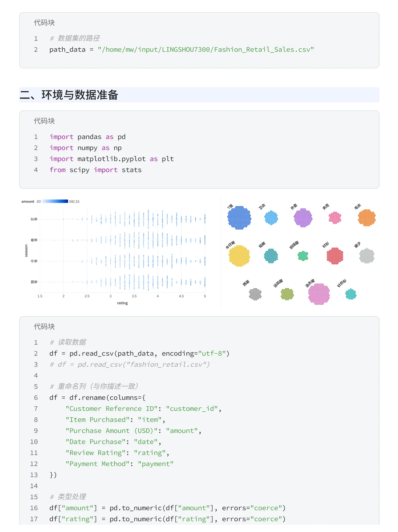Select the olive 运动服 bubble cluster
The width and height of the screenshot is (398, 532).
pos(287,294)
